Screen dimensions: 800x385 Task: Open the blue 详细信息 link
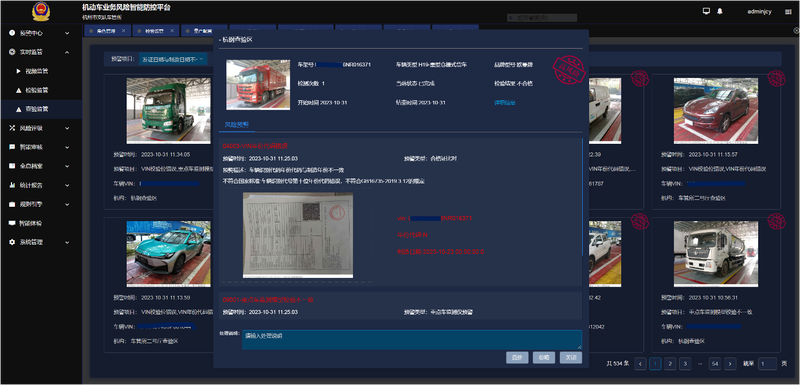click(505, 102)
